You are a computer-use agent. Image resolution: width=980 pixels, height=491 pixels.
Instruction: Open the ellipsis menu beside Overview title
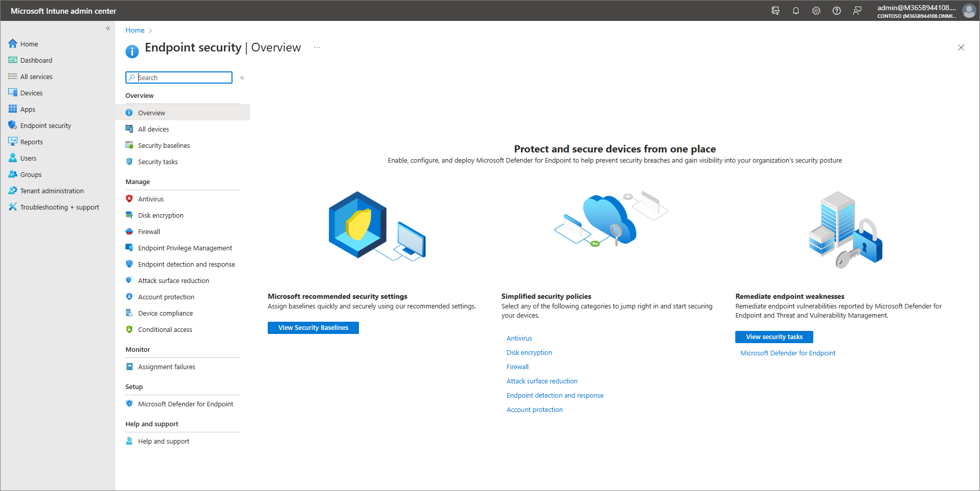pyautogui.click(x=317, y=47)
